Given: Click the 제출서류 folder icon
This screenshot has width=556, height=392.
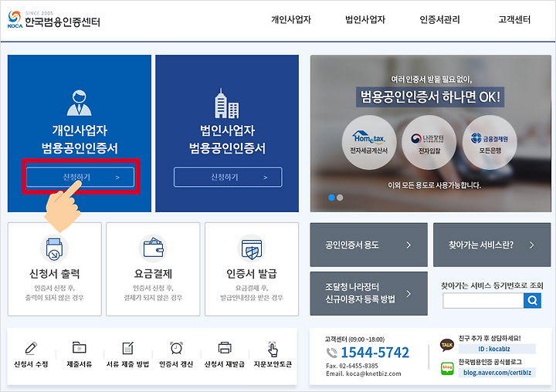Looking at the screenshot, I should (79, 348).
